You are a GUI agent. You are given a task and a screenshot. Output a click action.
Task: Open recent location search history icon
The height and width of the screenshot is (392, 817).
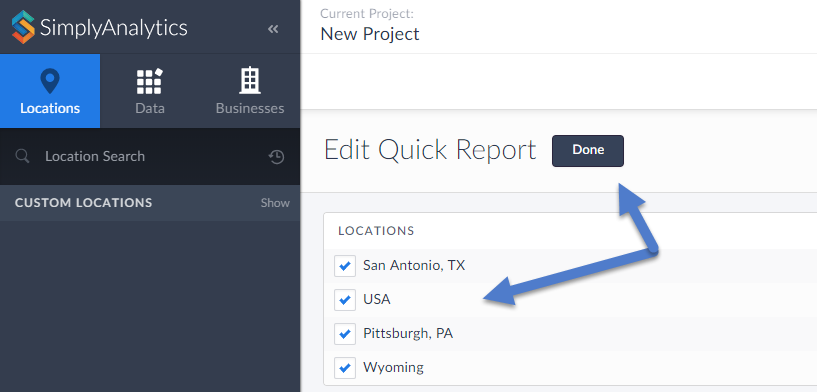(276, 156)
